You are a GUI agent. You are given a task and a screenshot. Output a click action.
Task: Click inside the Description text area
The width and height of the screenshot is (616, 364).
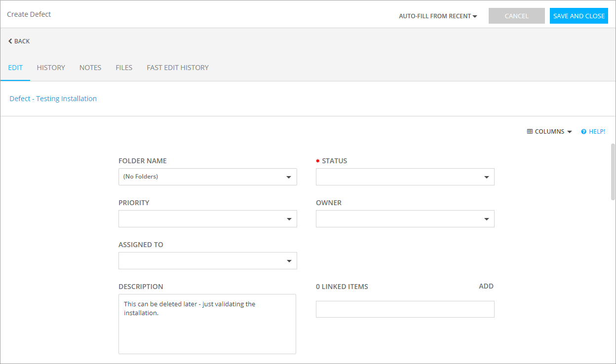pyautogui.click(x=207, y=330)
